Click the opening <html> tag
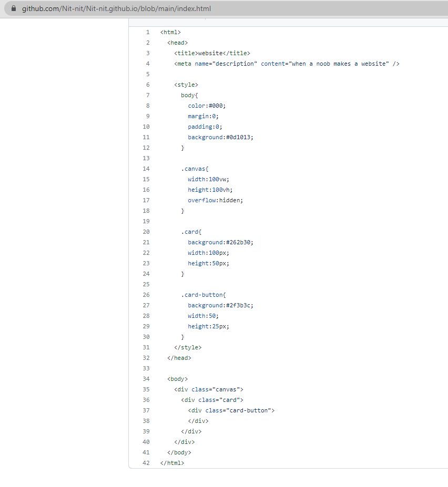The height and width of the screenshot is (487, 448). click(170, 32)
